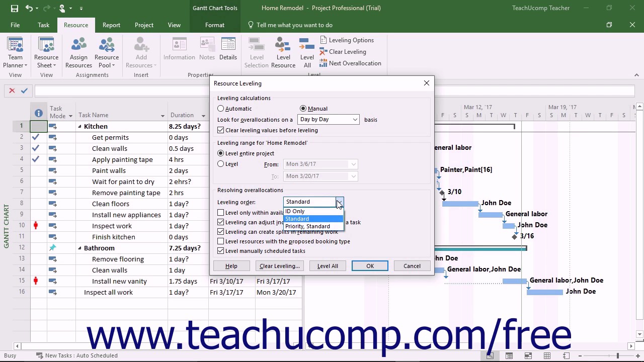
Task: Choose ID Only from leveling order list
Action: tap(313, 211)
